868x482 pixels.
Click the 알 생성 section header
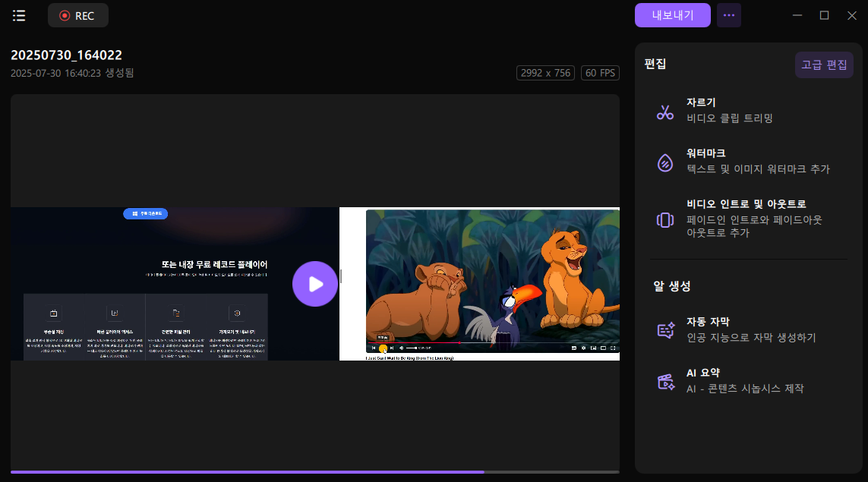point(671,286)
